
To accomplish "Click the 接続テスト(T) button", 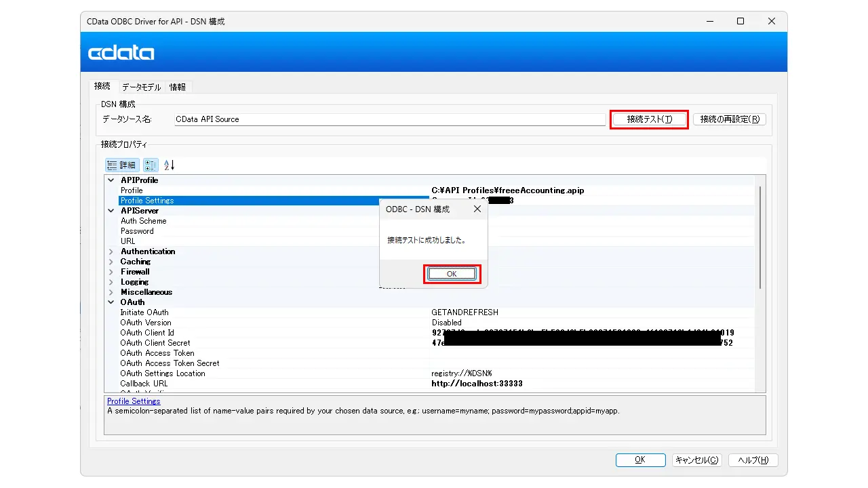I will pyautogui.click(x=650, y=119).
